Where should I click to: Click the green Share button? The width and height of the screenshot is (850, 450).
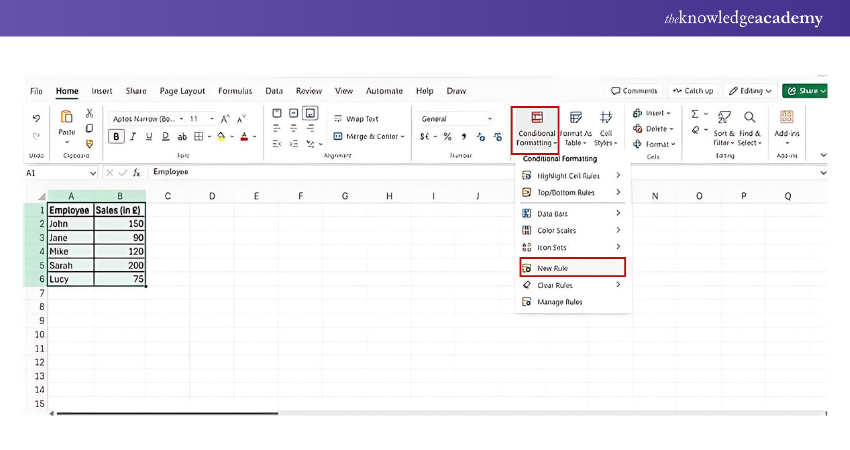point(804,90)
